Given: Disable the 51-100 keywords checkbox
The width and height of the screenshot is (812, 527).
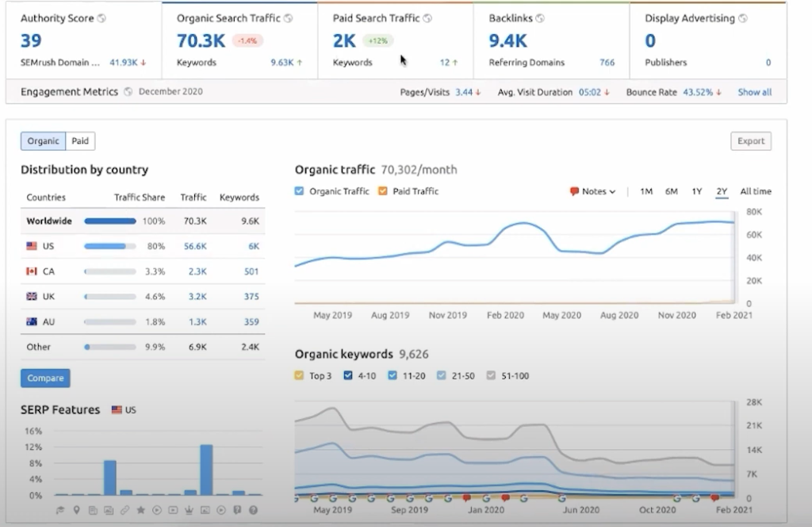Looking at the screenshot, I should [490, 375].
